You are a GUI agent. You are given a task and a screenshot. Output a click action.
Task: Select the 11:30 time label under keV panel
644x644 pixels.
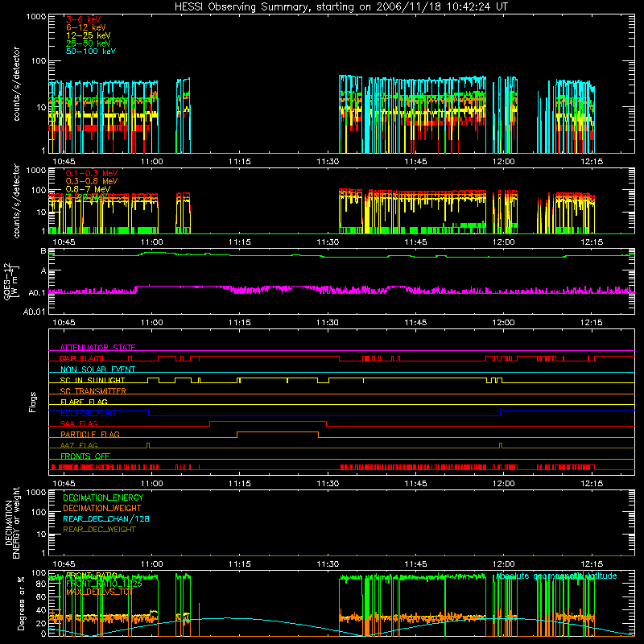(x=328, y=162)
